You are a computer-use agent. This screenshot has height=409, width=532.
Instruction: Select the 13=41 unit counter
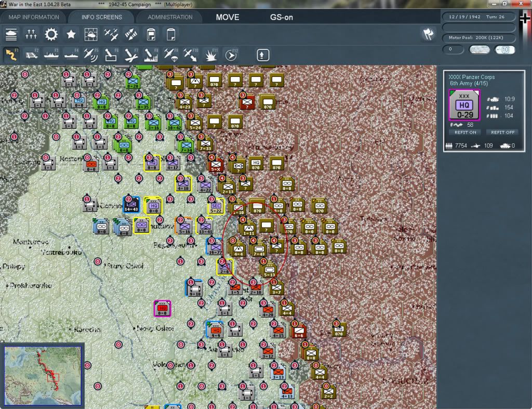tap(205, 227)
